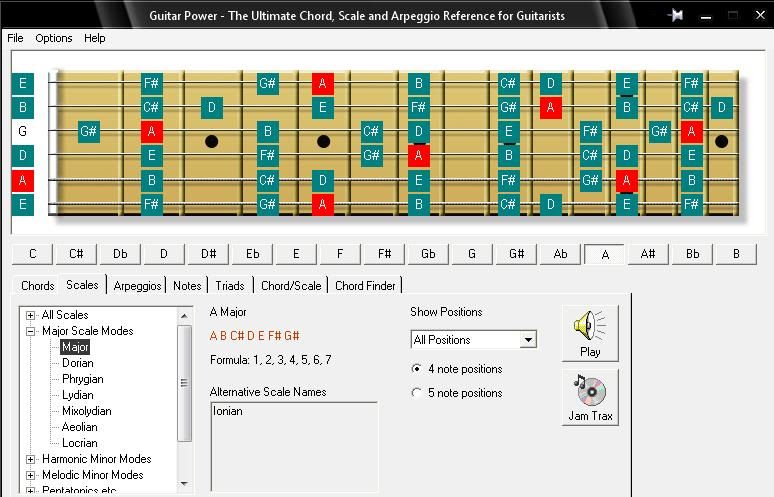
Task: Click the open D string label
Action: click(x=23, y=155)
